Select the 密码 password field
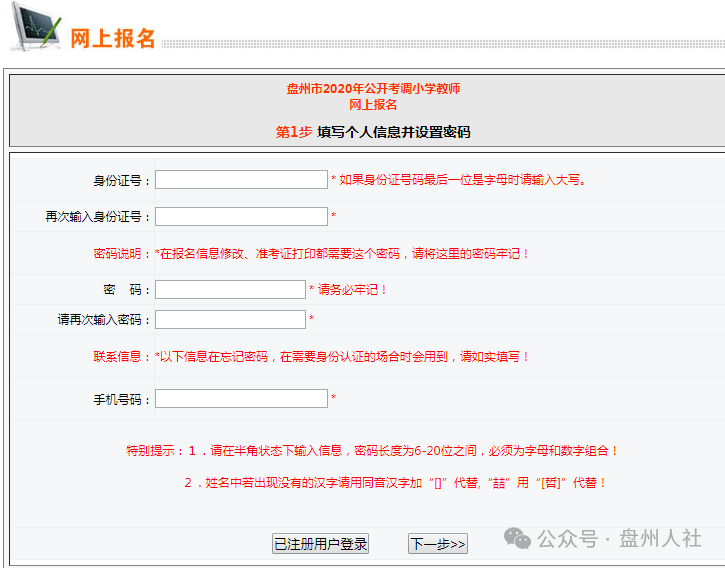Screen dimensions: 725x568 (x=230, y=290)
